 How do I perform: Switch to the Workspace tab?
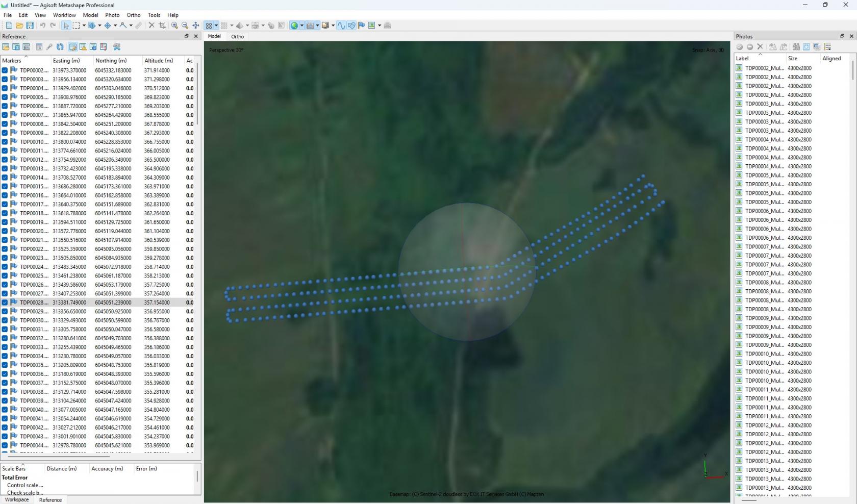tap(17, 500)
